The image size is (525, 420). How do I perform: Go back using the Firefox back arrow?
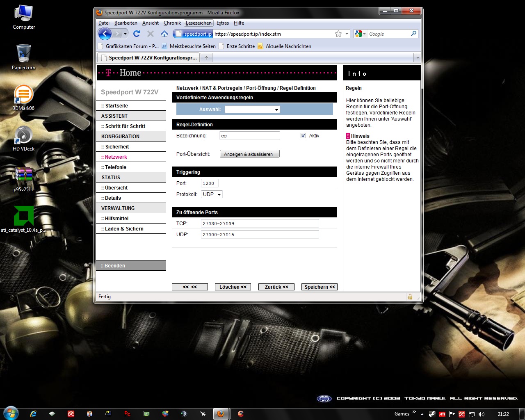[105, 34]
